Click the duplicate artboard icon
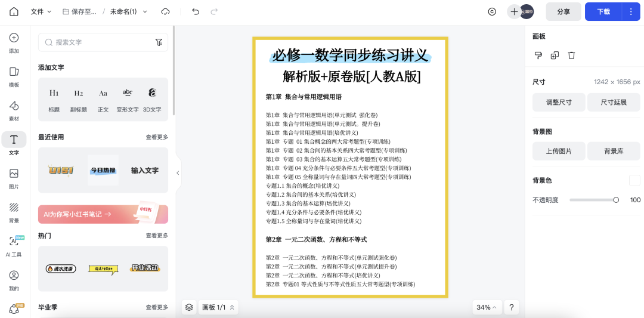 (x=555, y=55)
